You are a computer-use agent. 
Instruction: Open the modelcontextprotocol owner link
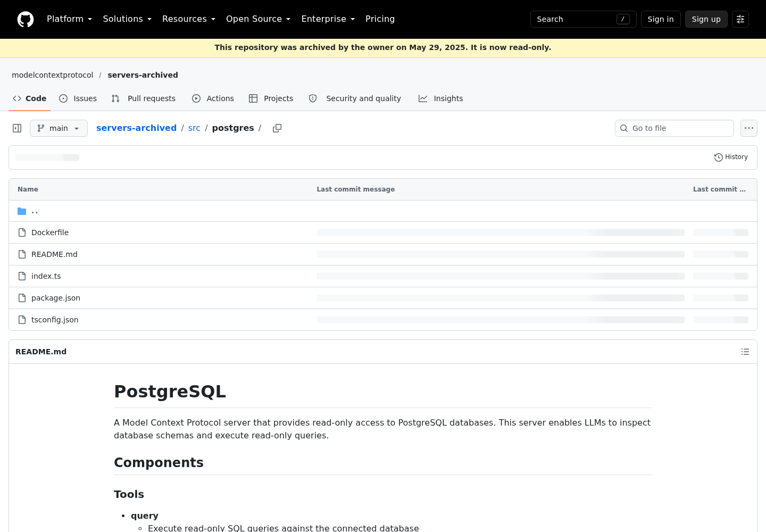(x=53, y=75)
